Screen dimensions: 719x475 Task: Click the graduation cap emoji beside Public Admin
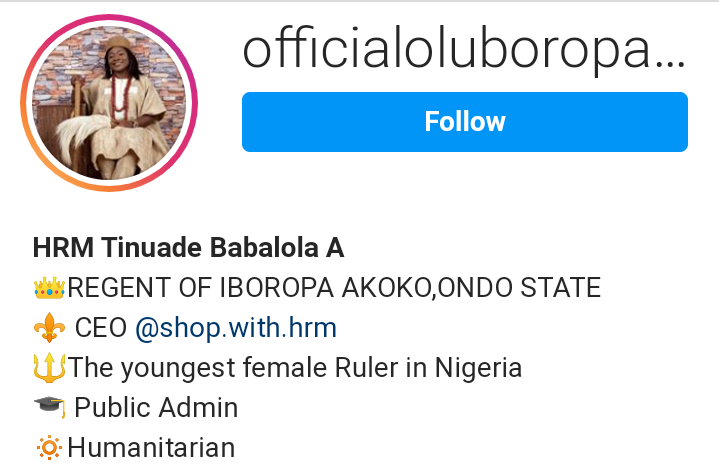[50, 408]
